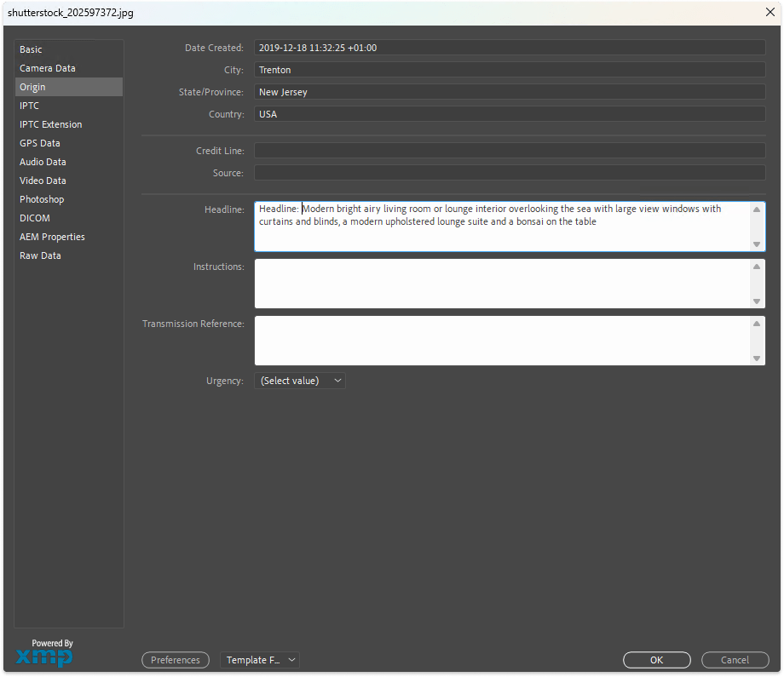The image size is (784, 677).
Task: Open the Urgency dropdown
Action: point(300,381)
